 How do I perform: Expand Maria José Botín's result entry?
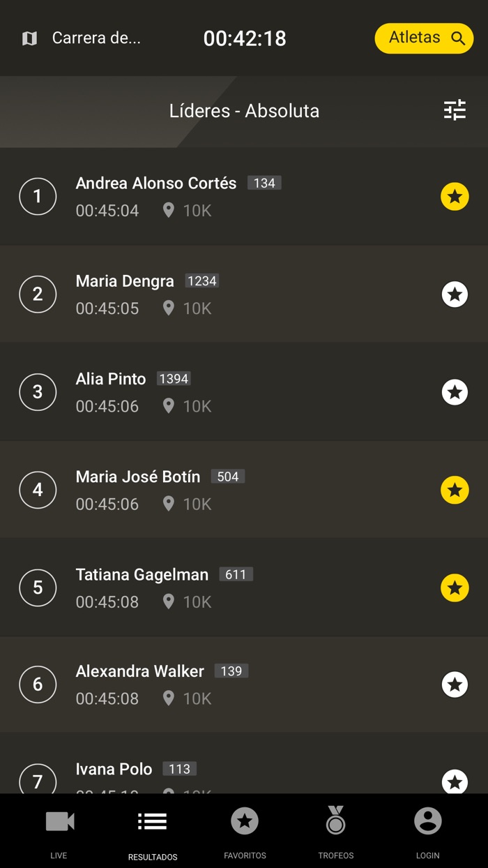click(209, 490)
